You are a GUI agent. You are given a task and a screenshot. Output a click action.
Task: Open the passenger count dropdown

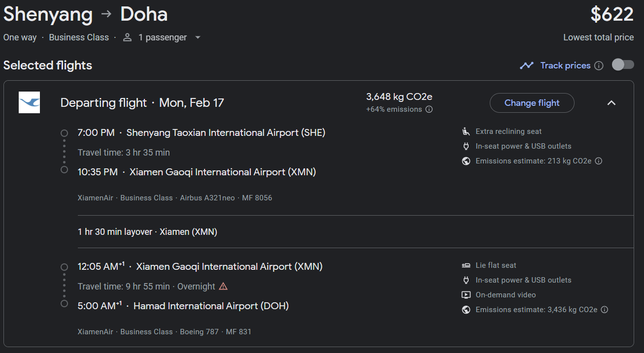198,37
